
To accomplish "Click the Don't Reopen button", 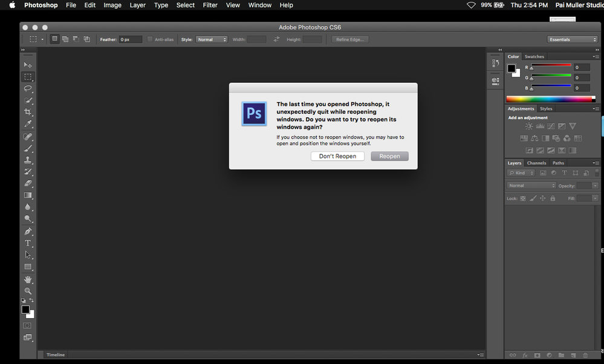I will tap(337, 156).
